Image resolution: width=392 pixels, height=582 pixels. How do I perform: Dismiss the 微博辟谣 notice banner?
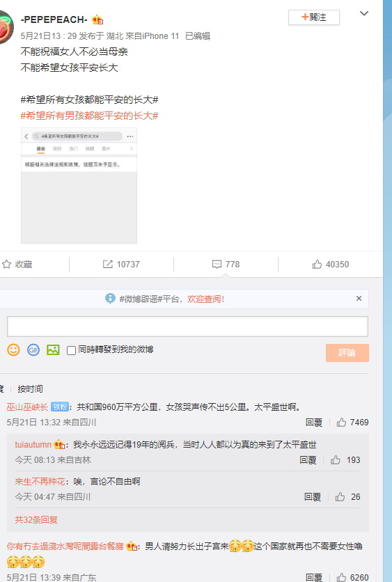359,299
